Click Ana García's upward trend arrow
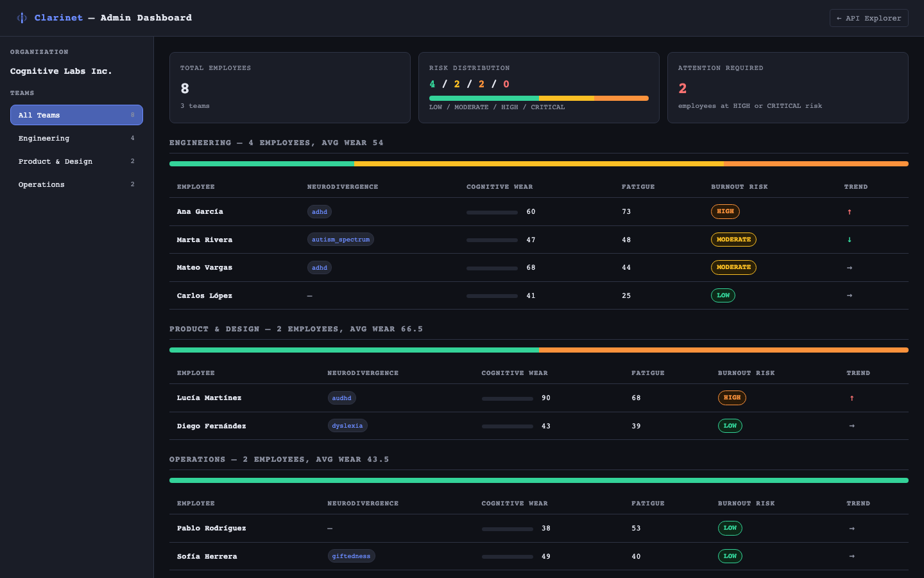Image resolution: width=924 pixels, height=578 pixels. [850, 211]
